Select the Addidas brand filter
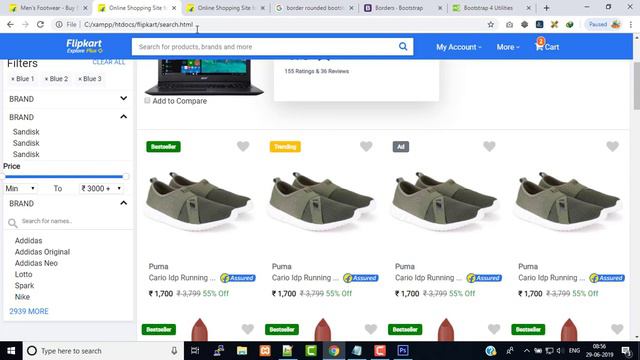 coord(29,241)
